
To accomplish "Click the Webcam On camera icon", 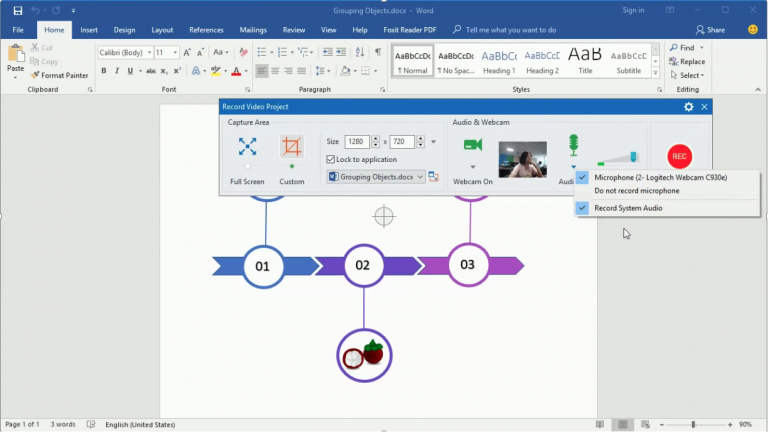I will [x=473, y=145].
